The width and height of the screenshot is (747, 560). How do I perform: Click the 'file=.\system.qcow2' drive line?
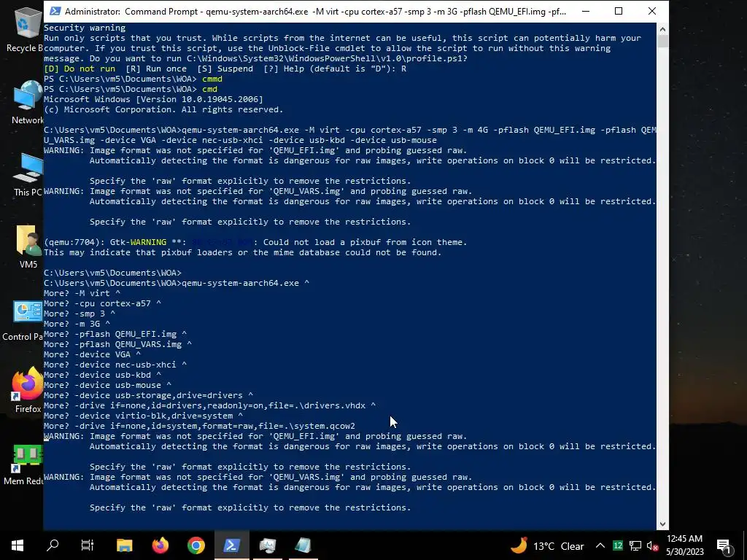(200, 426)
